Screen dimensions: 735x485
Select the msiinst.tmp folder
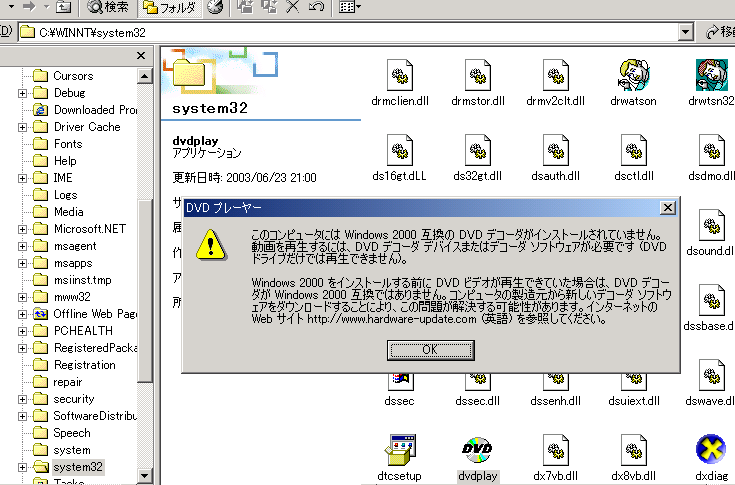point(73,280)
